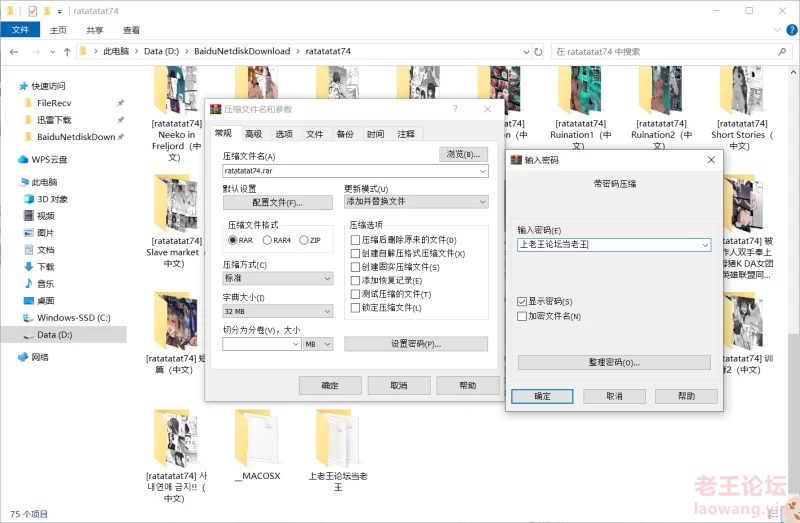The image size is (800, 523).
Task: Open 网络 in navigation pane
Action: tap(40, 357)
